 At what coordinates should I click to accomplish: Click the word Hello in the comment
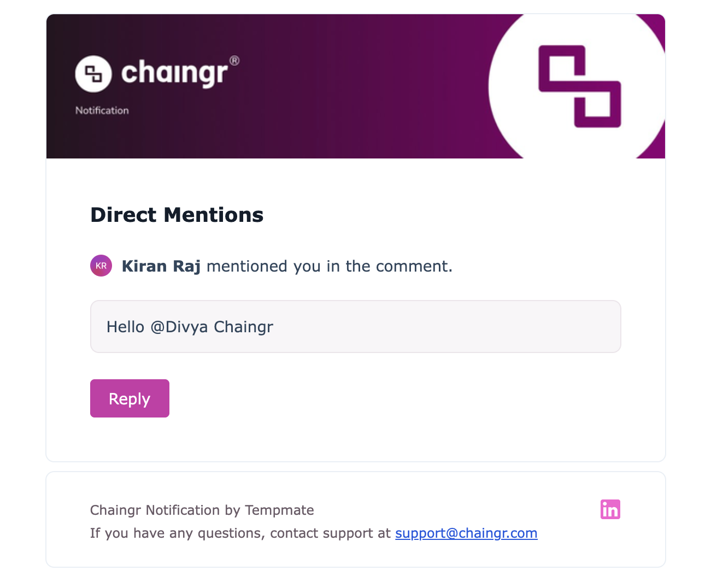(x=125, y=327)
